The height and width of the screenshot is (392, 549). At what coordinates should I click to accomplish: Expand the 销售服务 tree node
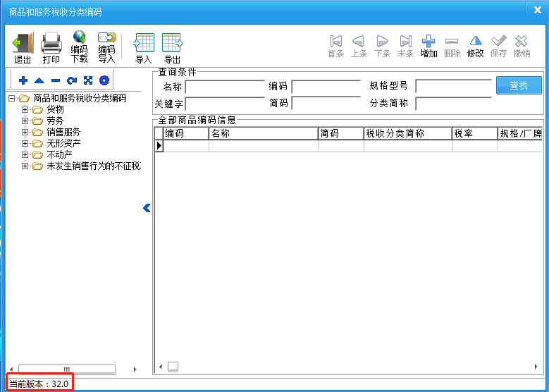[25, 132]
